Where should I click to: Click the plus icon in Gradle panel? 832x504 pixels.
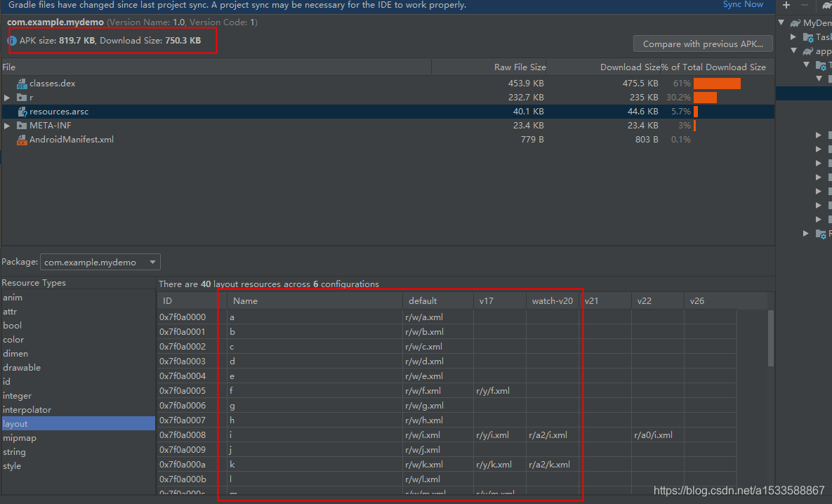point(786,5)
